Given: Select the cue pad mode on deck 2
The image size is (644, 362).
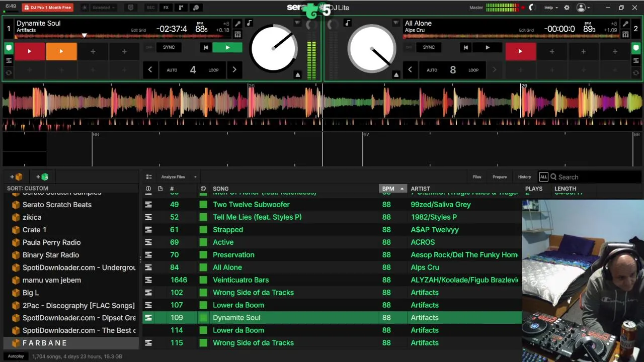Looking at the screenshot, I should [x=636, y=49].
